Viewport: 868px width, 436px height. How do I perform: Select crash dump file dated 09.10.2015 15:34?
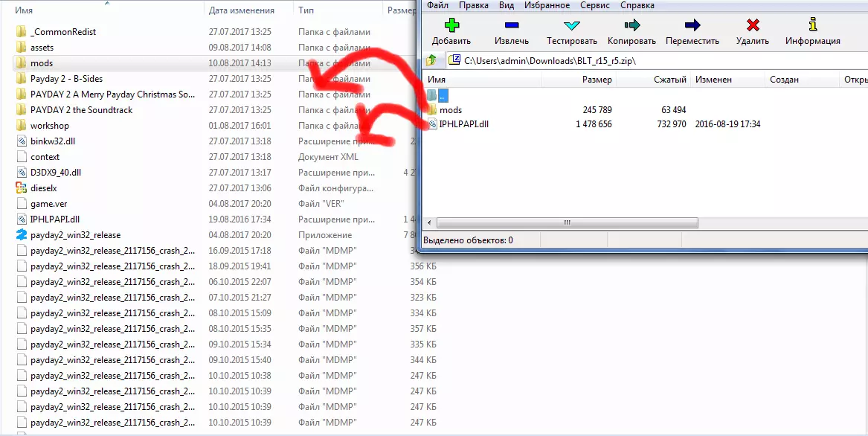[112, 344]
